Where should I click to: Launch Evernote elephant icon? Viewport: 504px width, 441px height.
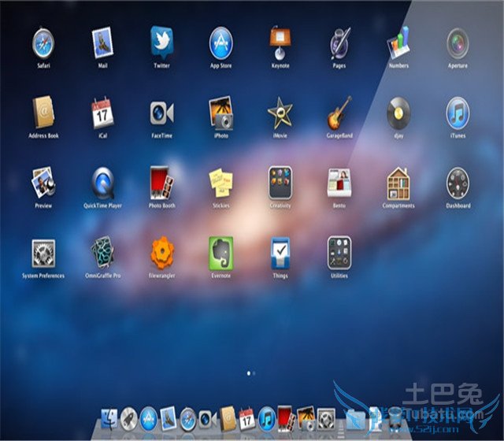220,253
